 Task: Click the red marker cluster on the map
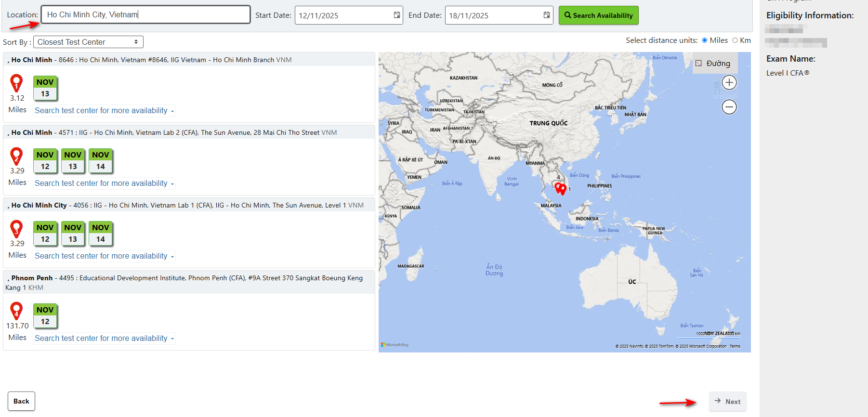(x=560, y=188)
